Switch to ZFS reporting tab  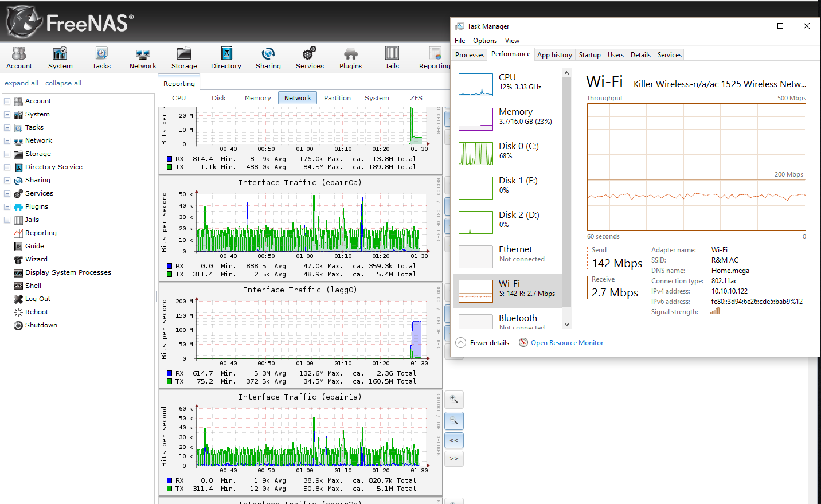click(416, 98)
